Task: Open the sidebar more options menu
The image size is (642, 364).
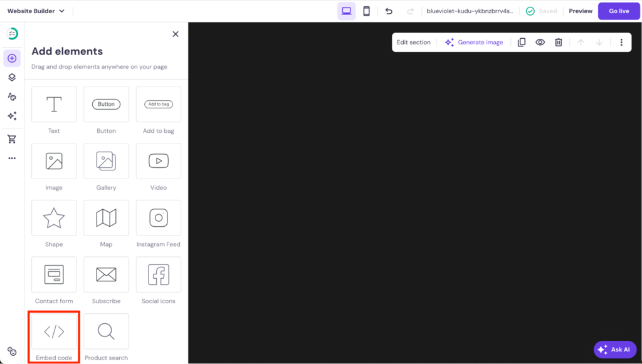Action: pyautogui.click(x=11, y=158)
